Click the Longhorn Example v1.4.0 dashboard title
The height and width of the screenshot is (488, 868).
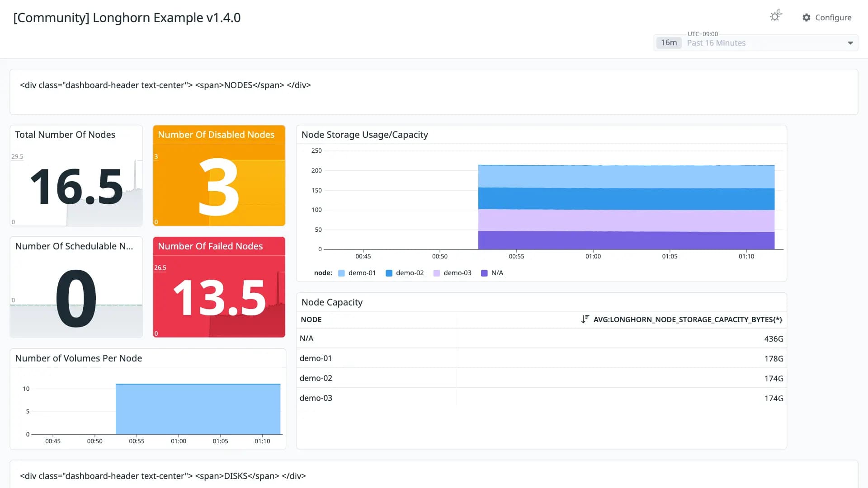tap(127, 18)
